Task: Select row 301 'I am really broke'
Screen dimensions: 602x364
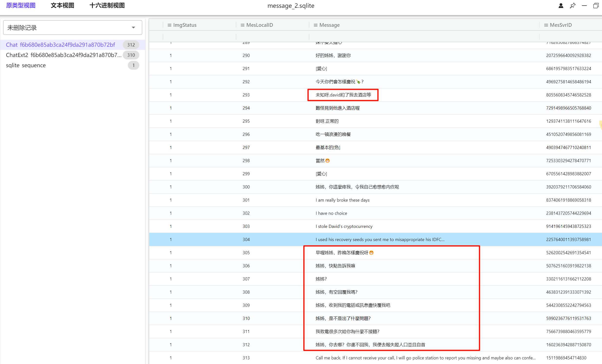Action: [x=342, y=200]
